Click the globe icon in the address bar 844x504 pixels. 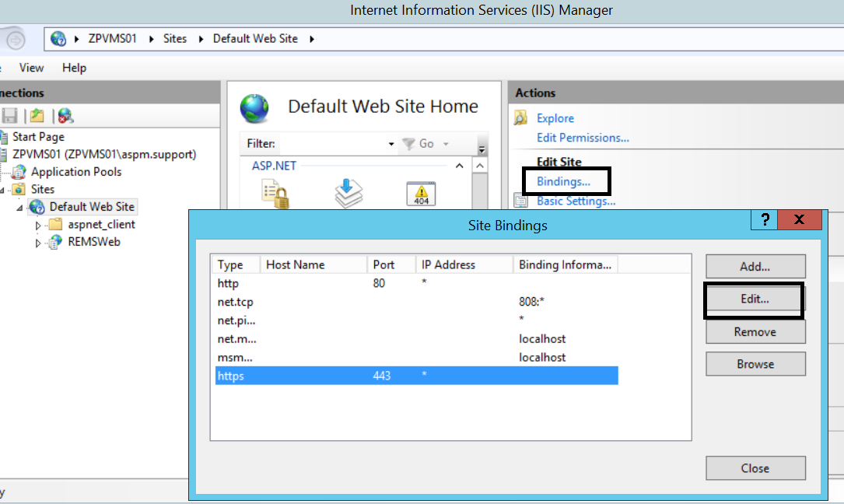click(58, 39)
